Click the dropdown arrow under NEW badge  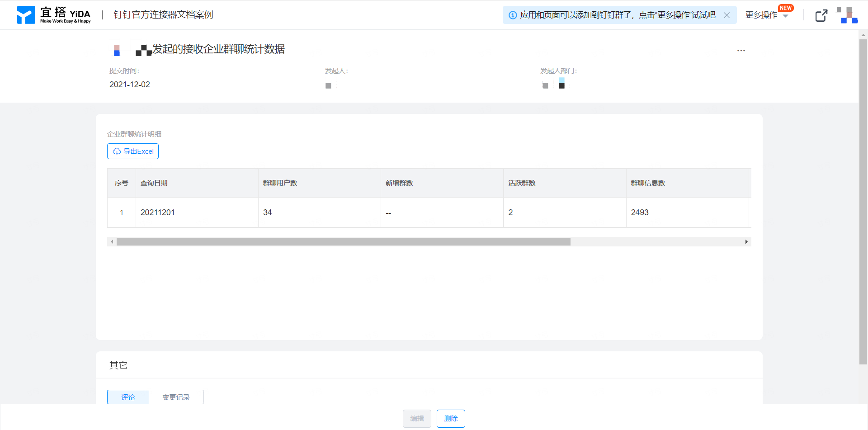(786, 16)
